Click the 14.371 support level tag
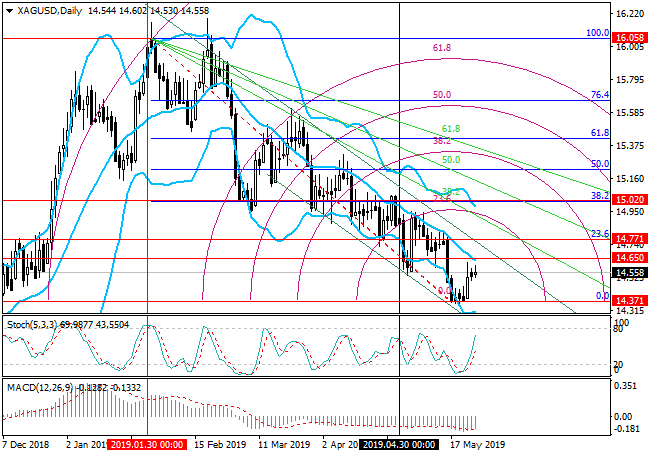 629,300
